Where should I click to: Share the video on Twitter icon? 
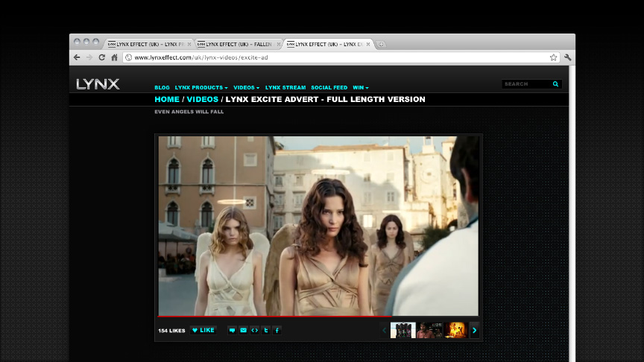pos(266,331)
